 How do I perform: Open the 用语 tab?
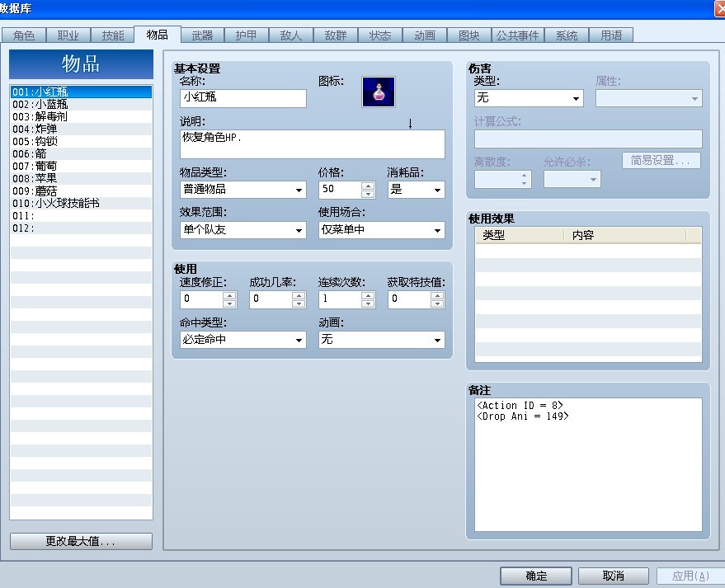point(611,35)
